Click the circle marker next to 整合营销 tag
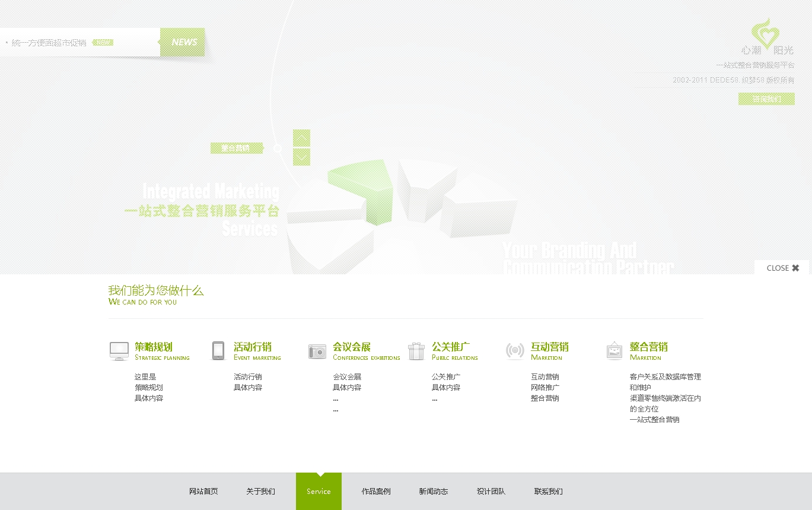812x510 pixels. tap(278, 148)
